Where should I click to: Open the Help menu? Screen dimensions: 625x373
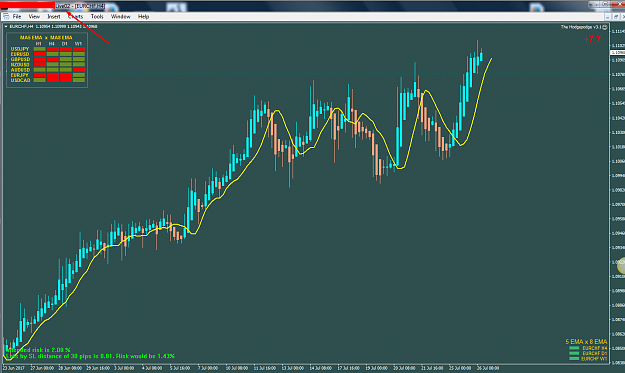tap(143, 16)
